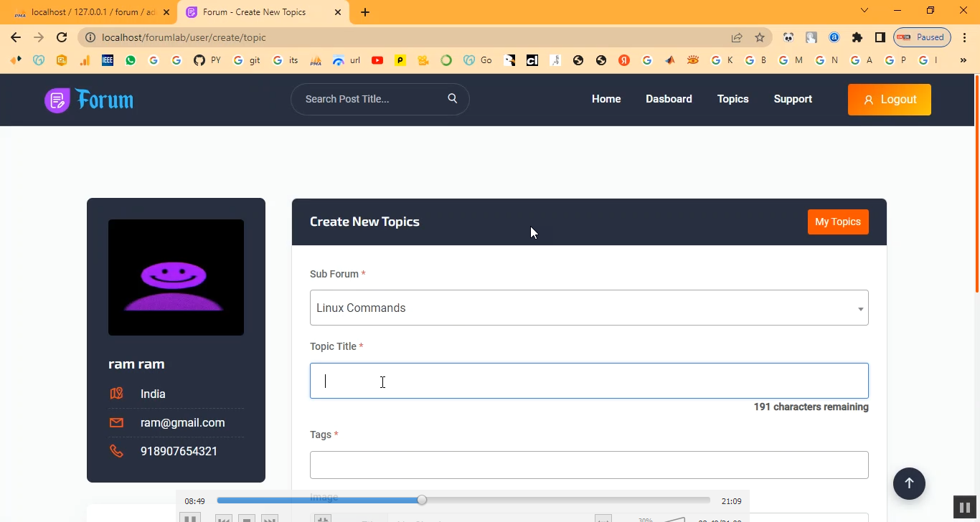This screenshot has height=522, width=980.
Task: Reload the page with the refresh icon
Action: (62, 37)
